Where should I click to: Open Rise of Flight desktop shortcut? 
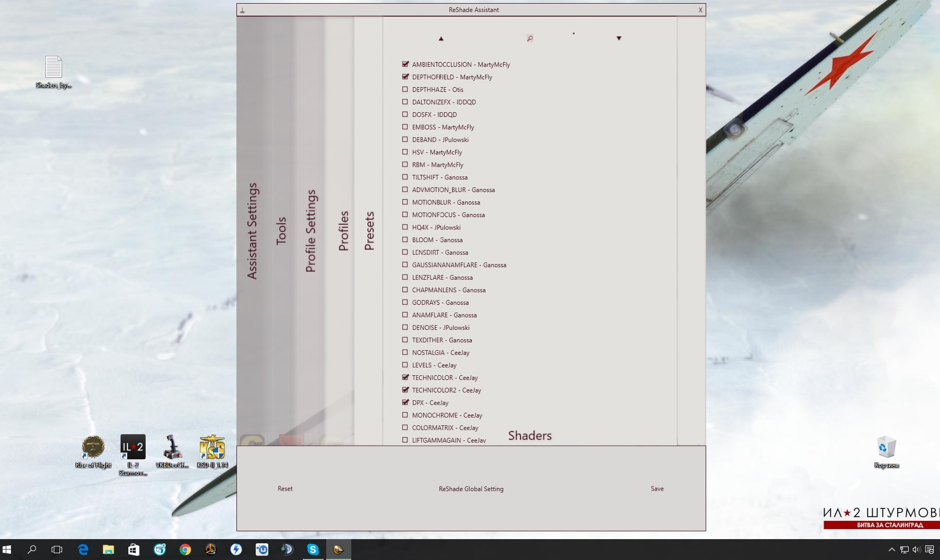coord(93,451)
